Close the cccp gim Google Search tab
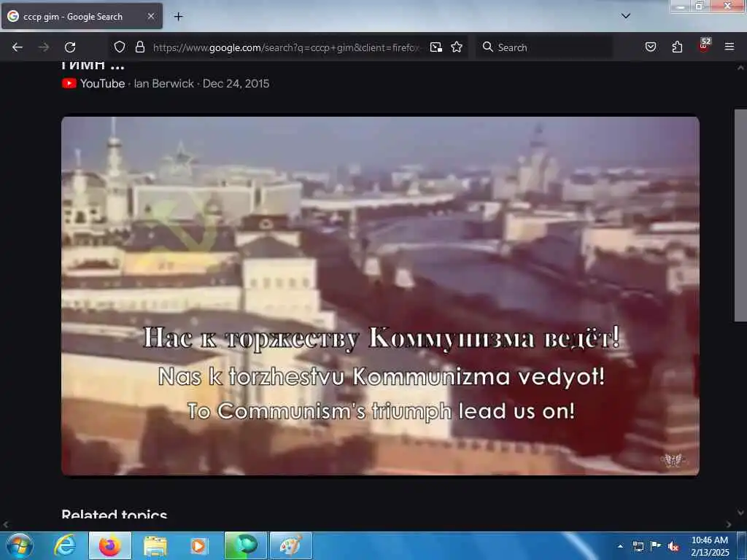Viewport: 747px width, 560px height. pos(151,16)
